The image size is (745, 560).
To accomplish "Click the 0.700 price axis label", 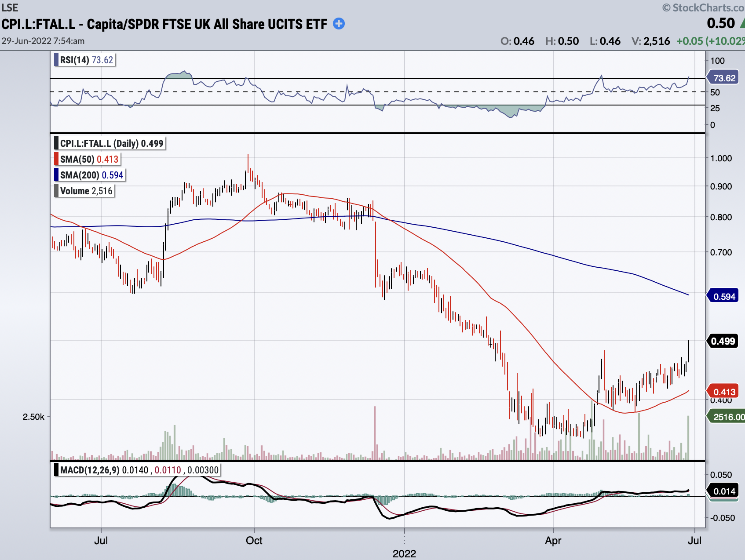I will [x=721, y=252].
